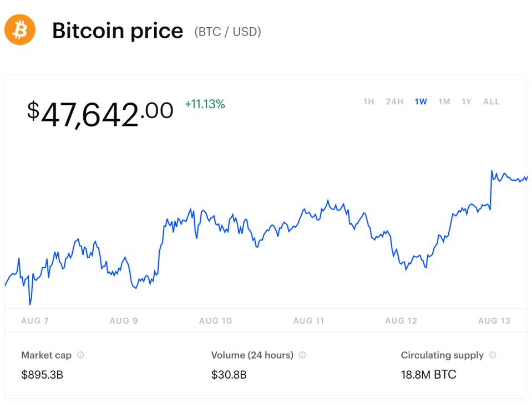The height and width of the screenshot is (403, 532).
Task: Open Market cap info icon
Action: coord(80,355)
